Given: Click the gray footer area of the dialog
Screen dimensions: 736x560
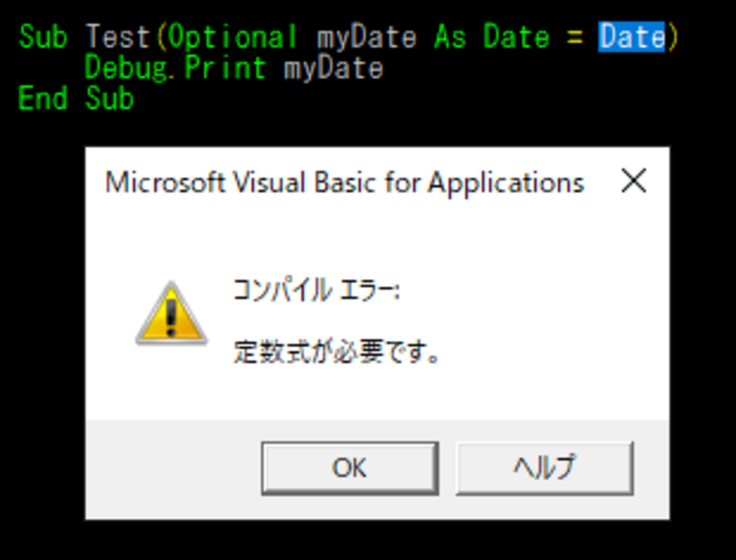Looking at the screenshot, I should point(170,469).
